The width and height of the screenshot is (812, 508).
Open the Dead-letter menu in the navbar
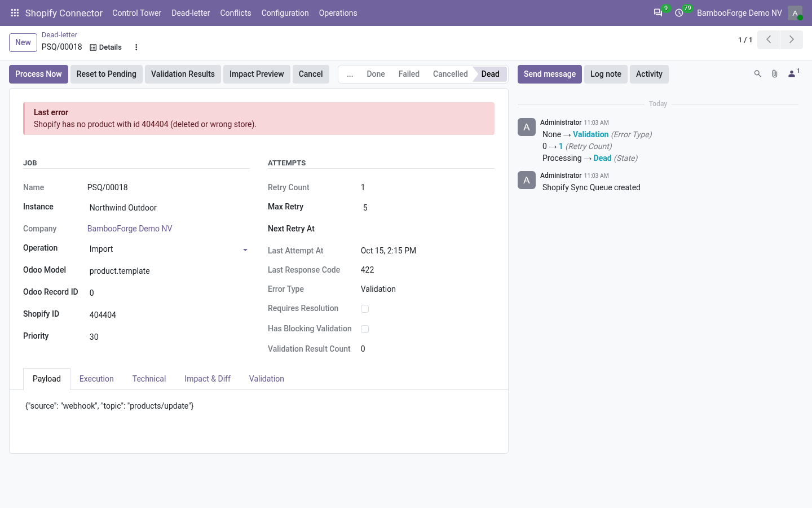click(191, 12)
